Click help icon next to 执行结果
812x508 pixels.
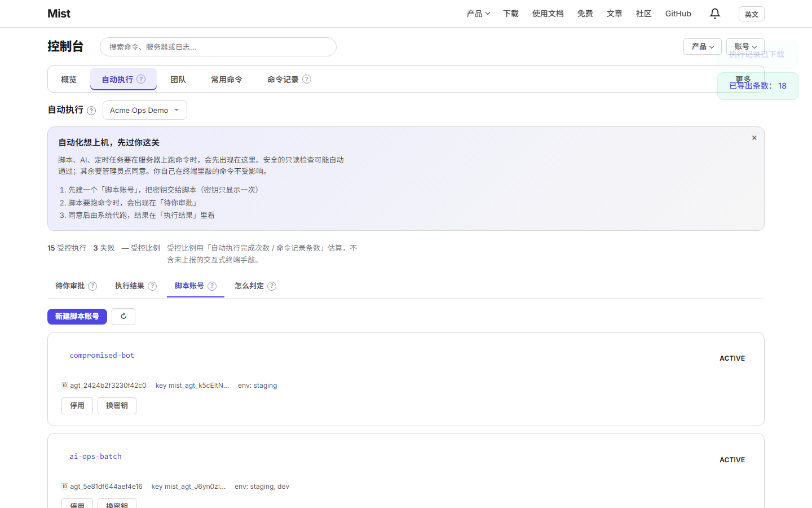point(152,286)
